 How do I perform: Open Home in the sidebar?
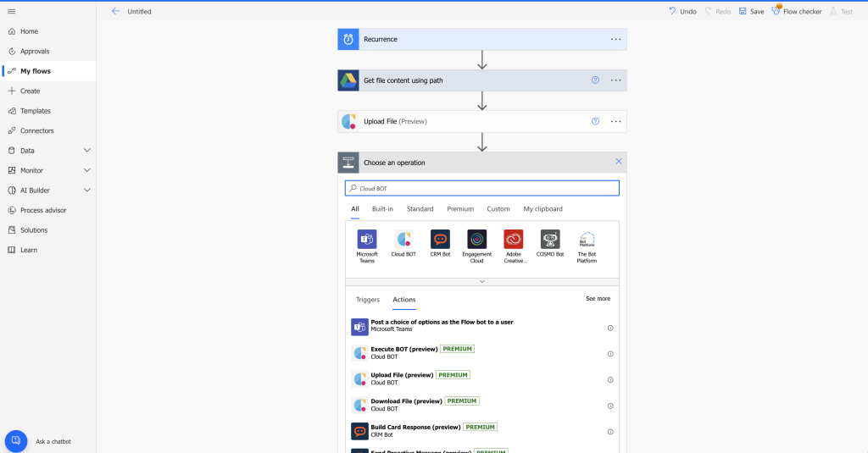(x=47, y=31)
